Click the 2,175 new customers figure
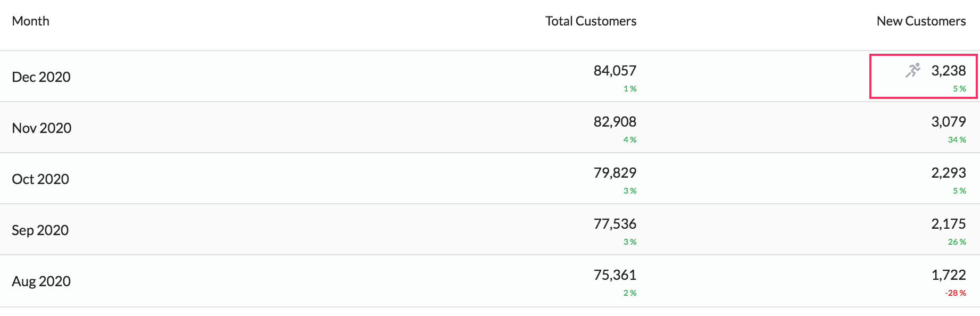The image size is (980, 316). (x=948, y=224)
